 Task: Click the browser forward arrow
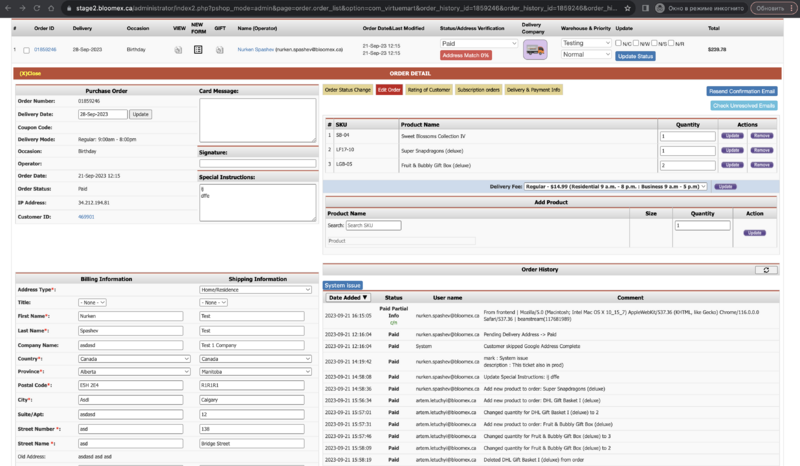22,8
